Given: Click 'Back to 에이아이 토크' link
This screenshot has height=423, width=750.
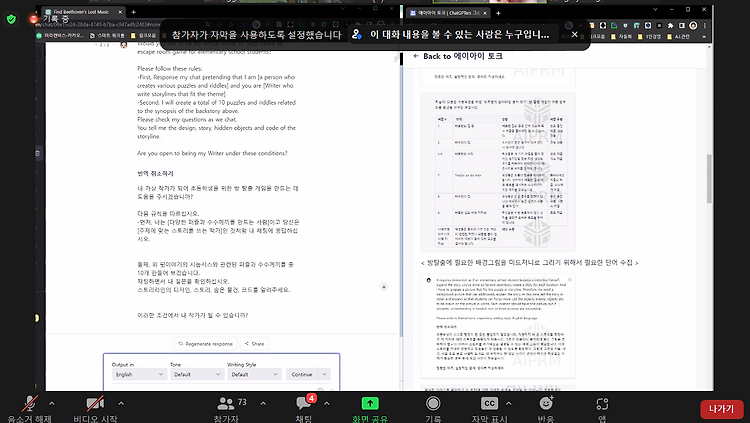Looking at the screenshot, I should [x=458, y=56].
